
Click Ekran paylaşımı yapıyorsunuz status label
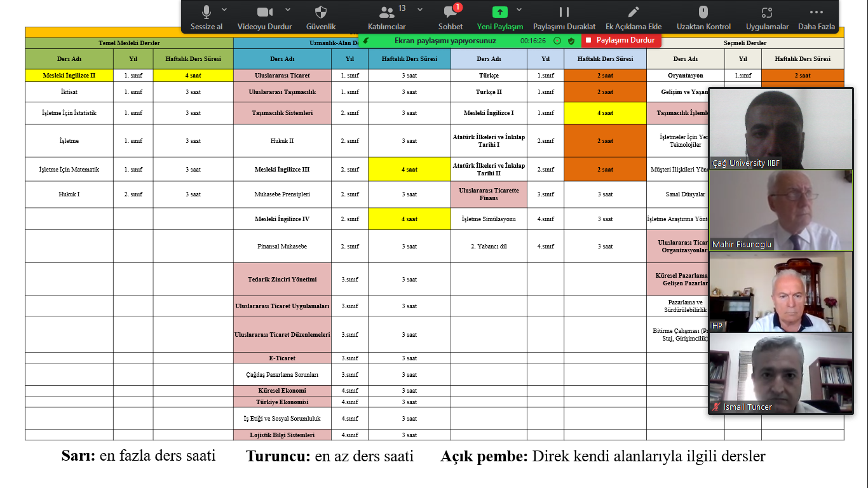pyautogui.click(x=445, y=41)
